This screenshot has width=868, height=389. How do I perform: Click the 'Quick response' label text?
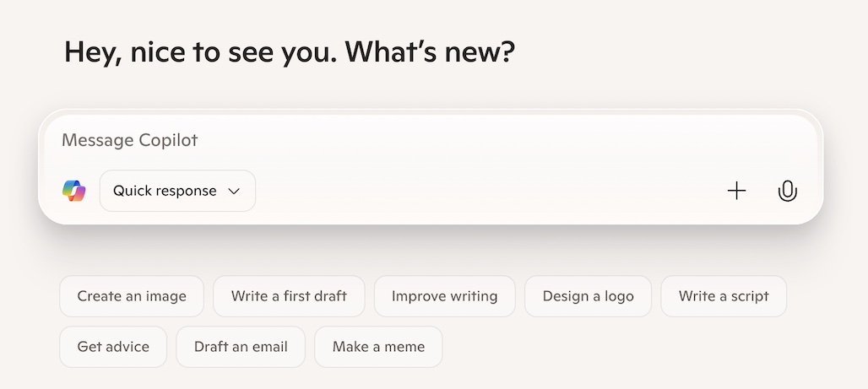point(165,191)
